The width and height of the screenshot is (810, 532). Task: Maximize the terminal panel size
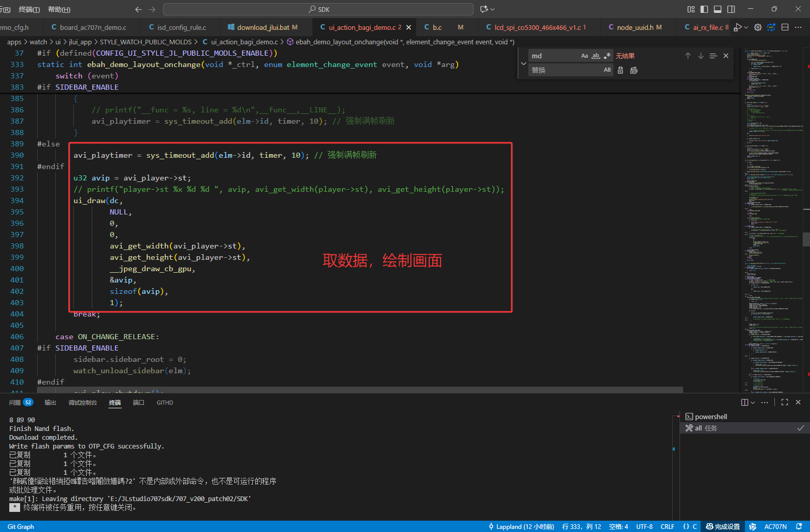(x=785, y=402)
